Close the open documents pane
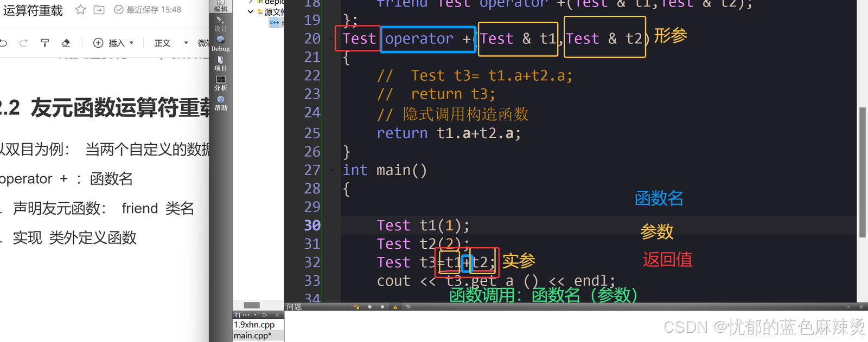 click(277, 315)
